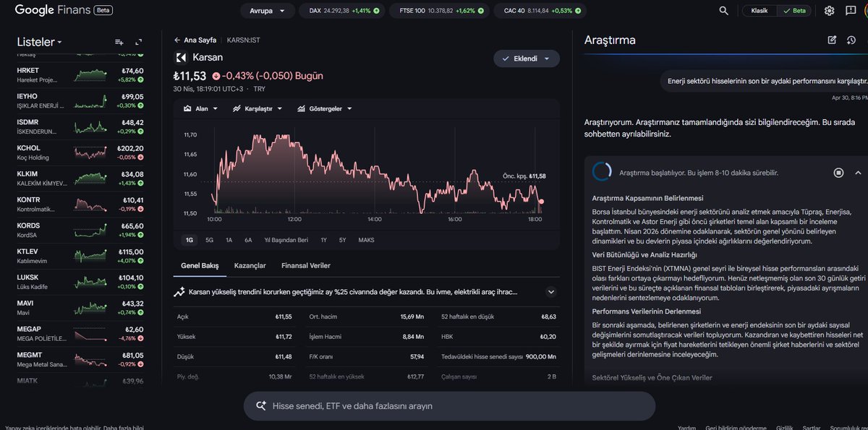Image resolution: width=868 pixels, height=430 pixels.
Task: Click the send feedback icon in header
Action: (x=850, y=11)
